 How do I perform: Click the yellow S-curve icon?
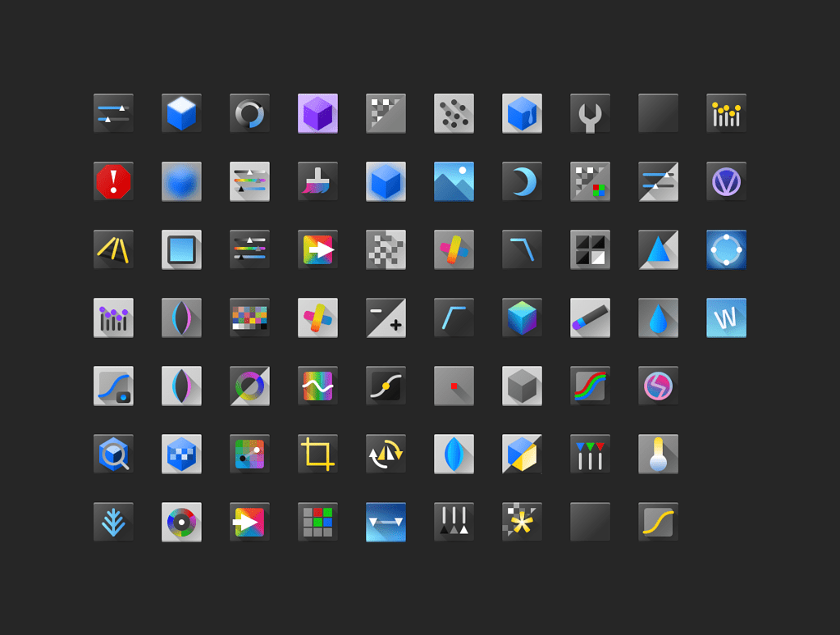658,522
